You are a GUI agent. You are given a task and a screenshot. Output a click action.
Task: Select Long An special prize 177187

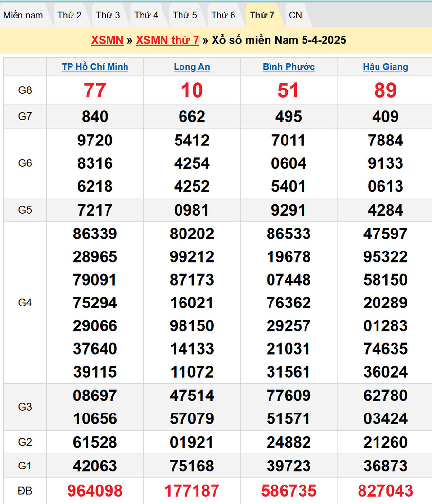click(192, 490)
